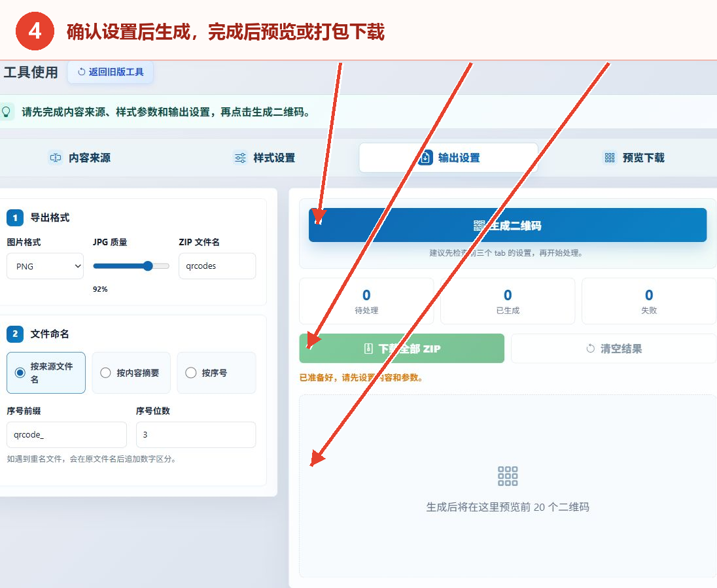Select 按内容摘要 radio option
This screenshot has height=588, width=717.
click(131, 373)
